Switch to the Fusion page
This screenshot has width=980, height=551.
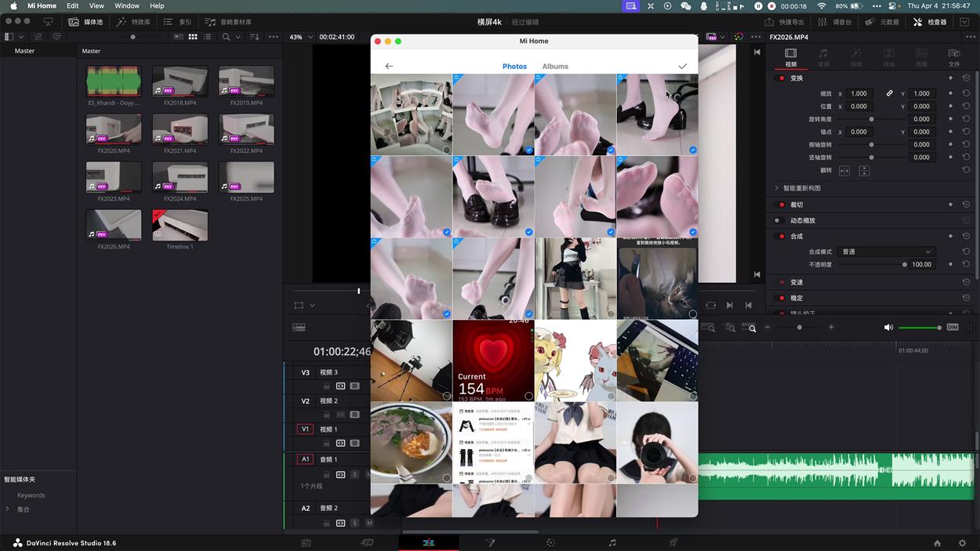tap(489, 542)
